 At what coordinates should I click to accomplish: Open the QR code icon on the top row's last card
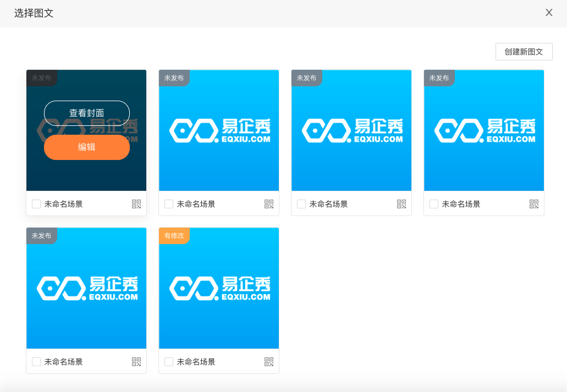pos(534,204)
